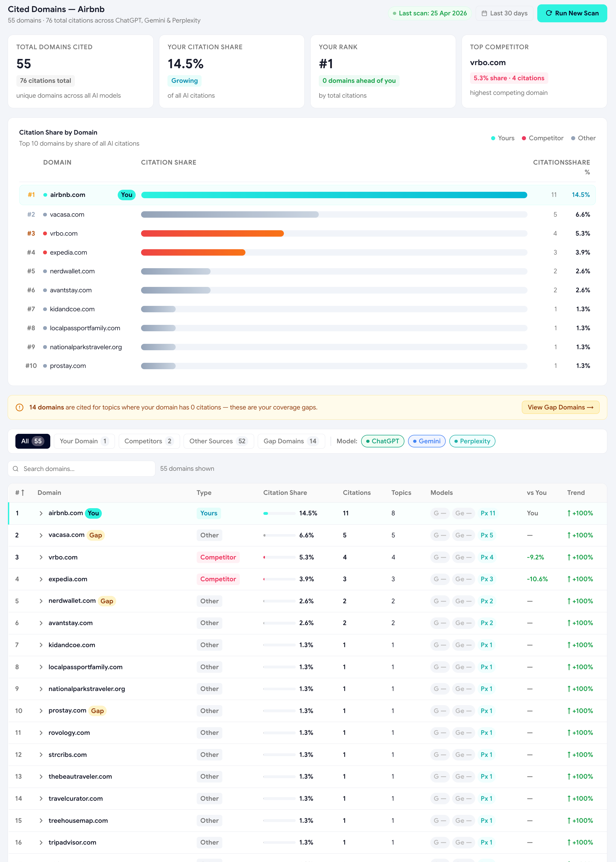Select the thebeautraveler.com domain name
Image resolution: width=616 pixels, height=862 pixels.
pos(80,777)
